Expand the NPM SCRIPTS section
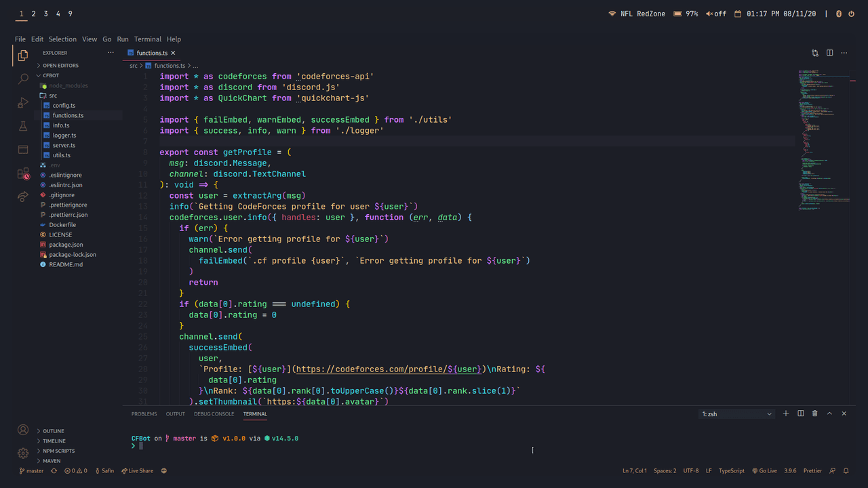868x488 pixels. [58, 451]
